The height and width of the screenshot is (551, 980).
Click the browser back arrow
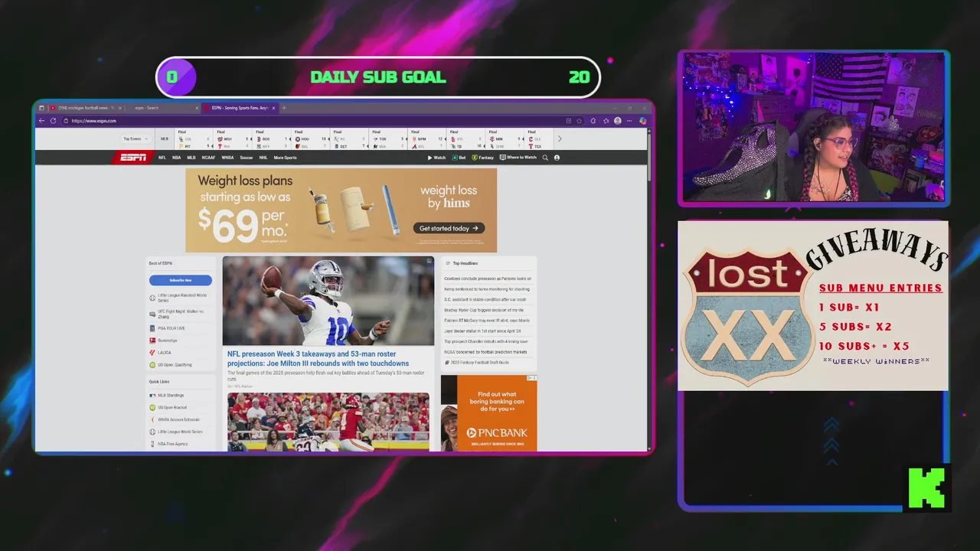(42, 120)
